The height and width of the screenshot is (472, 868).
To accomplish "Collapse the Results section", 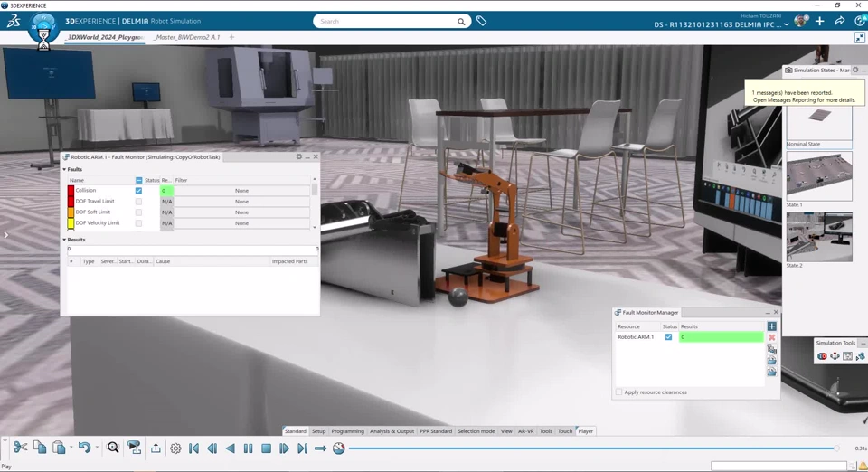I will [x=64, y=240].
